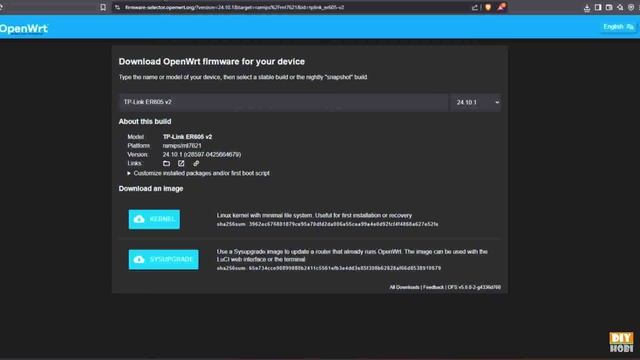
Task: Open the English language selector
Action: [618, 27]
